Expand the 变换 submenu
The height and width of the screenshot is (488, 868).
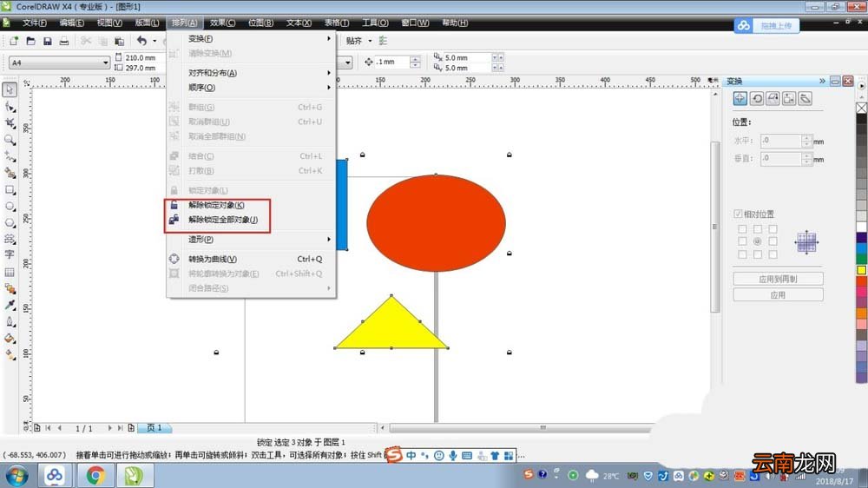[x=252, y=39]
